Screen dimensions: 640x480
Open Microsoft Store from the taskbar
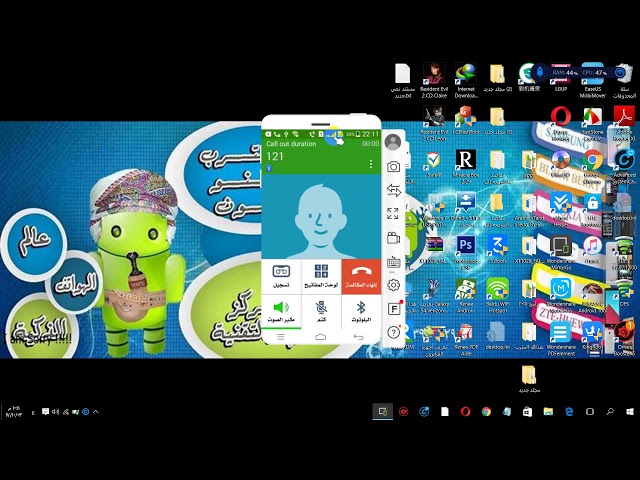(x=527, y=411)
